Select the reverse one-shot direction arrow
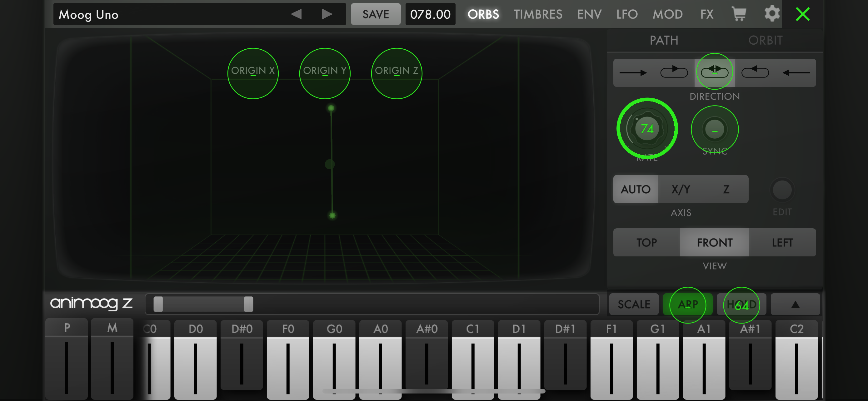The height and width of the screenshot is (401, 868). click(x=796, y=73)
